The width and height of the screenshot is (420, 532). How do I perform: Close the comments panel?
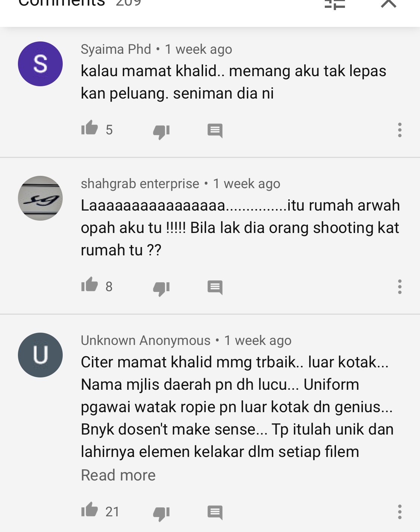[x=389, y=3]
